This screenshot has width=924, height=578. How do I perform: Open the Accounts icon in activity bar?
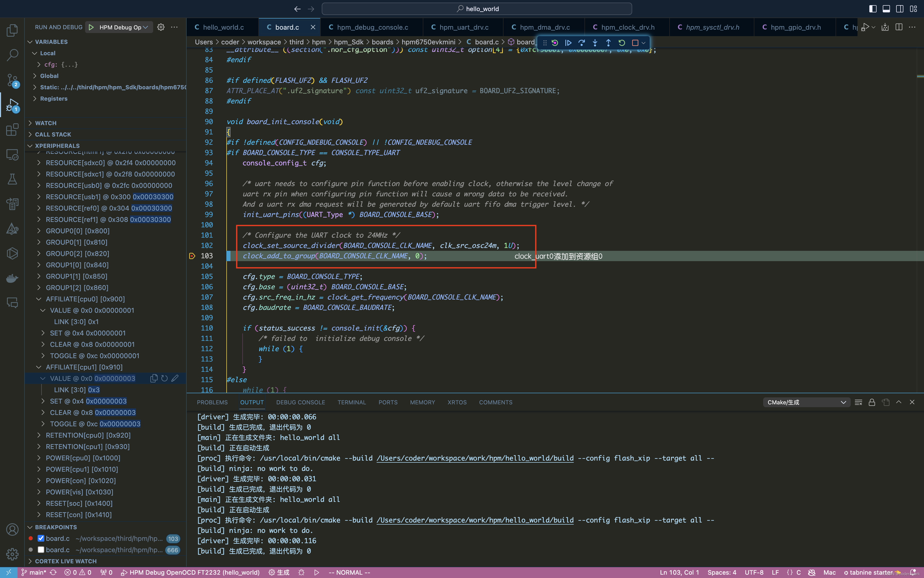pos(12,529)
